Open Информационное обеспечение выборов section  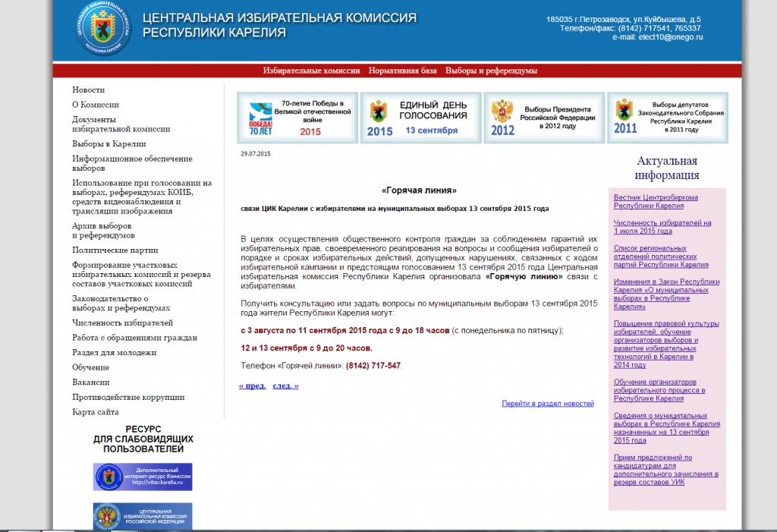click(x=132, y=163)
